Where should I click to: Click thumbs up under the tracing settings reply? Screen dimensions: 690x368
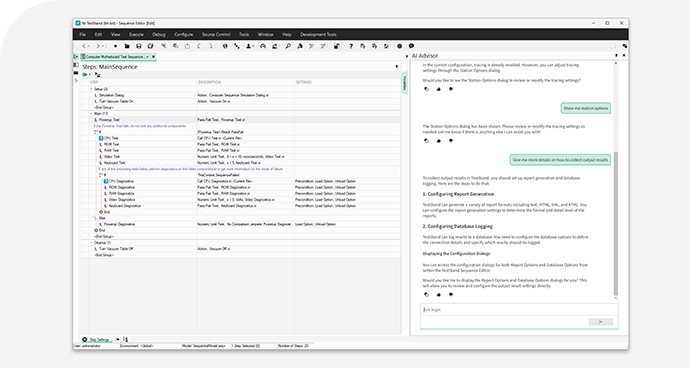coord(438,89)
